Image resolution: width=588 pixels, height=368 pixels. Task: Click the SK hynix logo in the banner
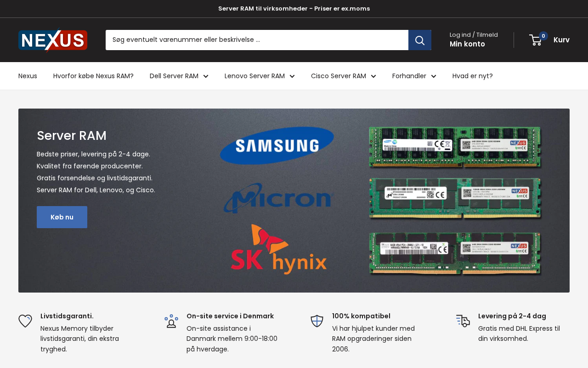pos(279,249)
